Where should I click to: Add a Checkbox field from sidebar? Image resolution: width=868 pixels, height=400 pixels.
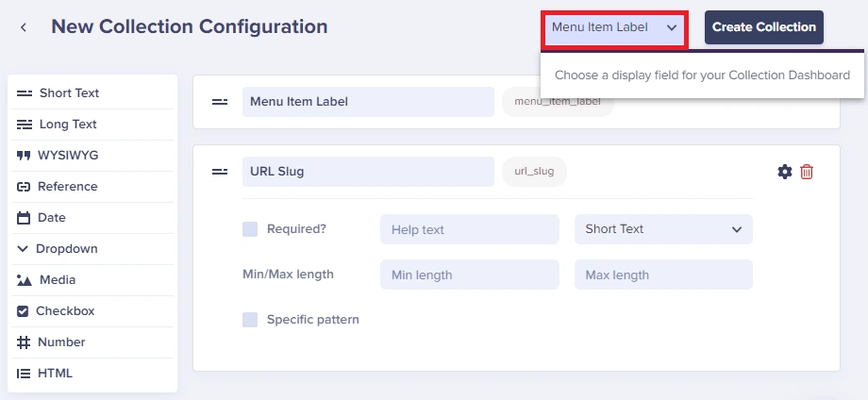pos(92,311)
